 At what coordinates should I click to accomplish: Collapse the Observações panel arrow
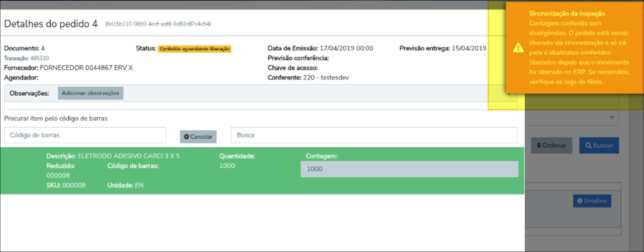[x=509, y=94]
